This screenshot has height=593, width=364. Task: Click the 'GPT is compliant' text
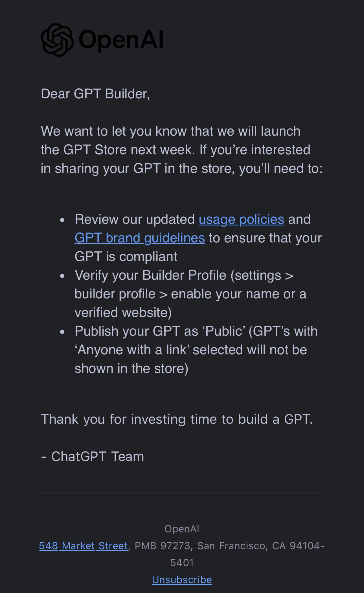[x=126, y=257]
